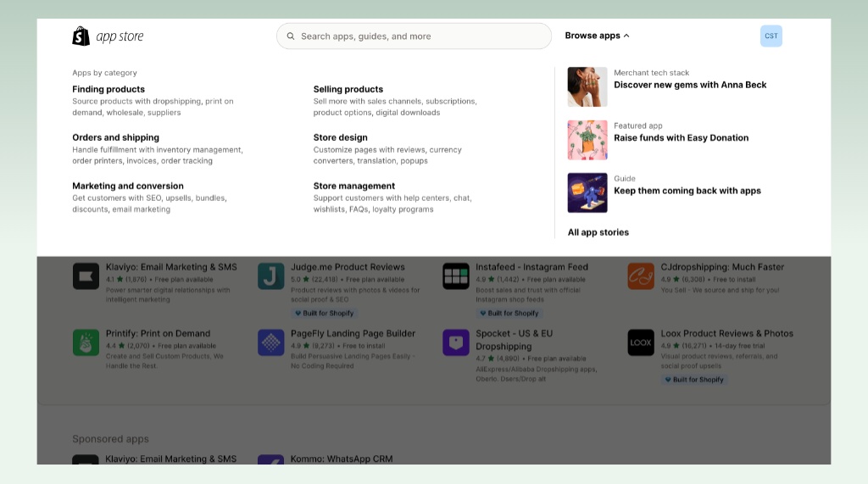Collapse the Browse apps menu
Screen dimensions: 868x484
click(x=597, y=36)
